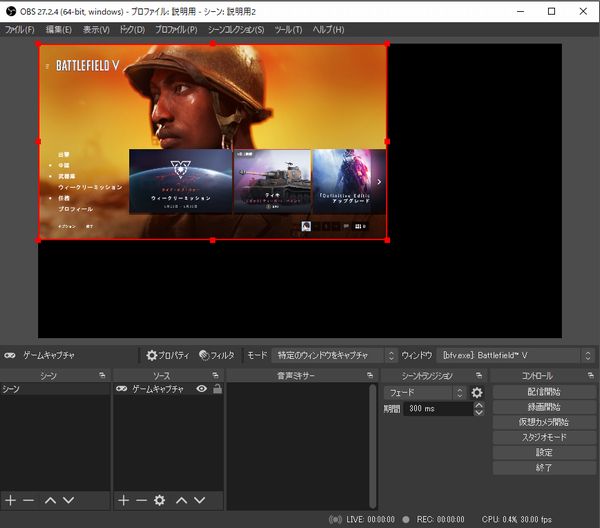Click the right-middle red resize handle
This screenshot has width=600, height=528.
pyautogui.click(x=387, y=142)
